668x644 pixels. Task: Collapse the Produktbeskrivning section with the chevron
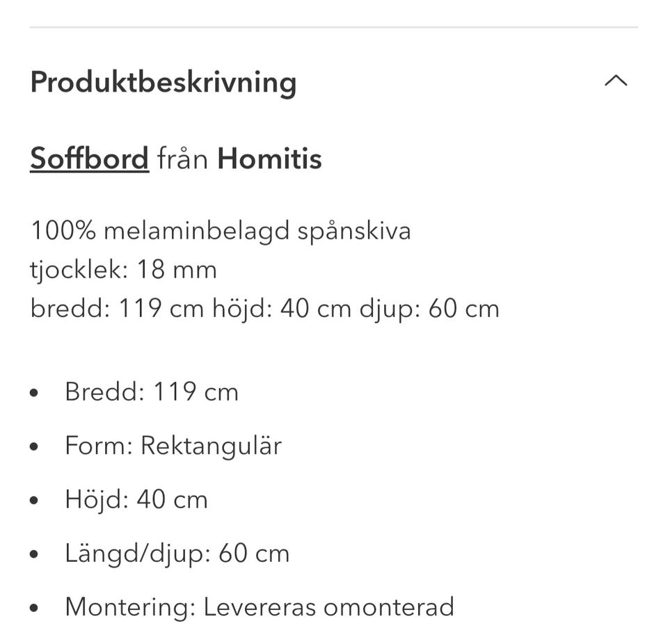(x=616, y=81)
